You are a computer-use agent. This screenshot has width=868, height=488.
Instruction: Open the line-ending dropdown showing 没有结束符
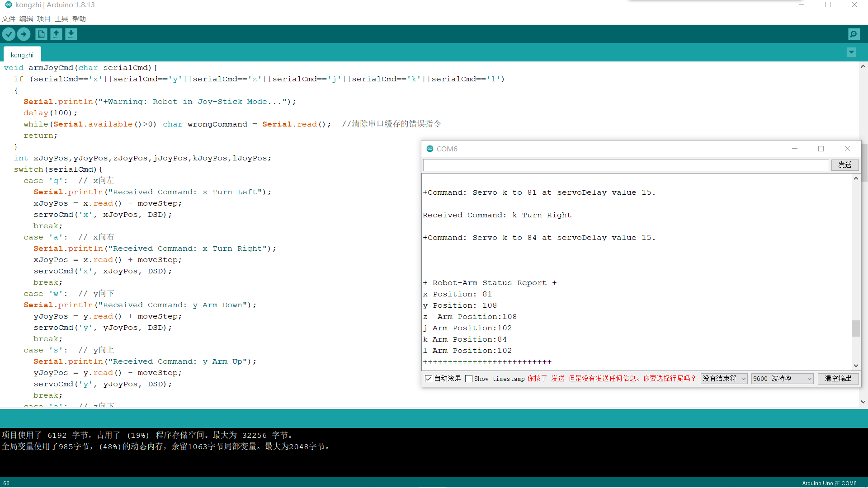tap(723, 379)
